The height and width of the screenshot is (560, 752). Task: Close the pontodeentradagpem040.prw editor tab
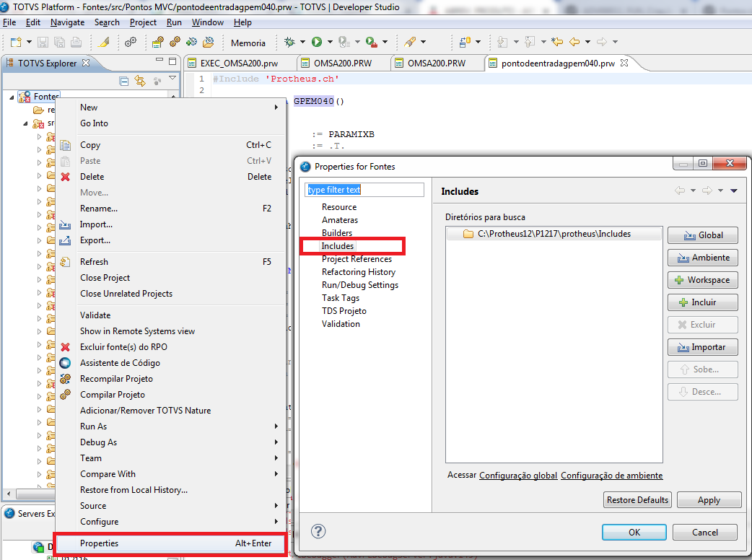coord(624,63)
